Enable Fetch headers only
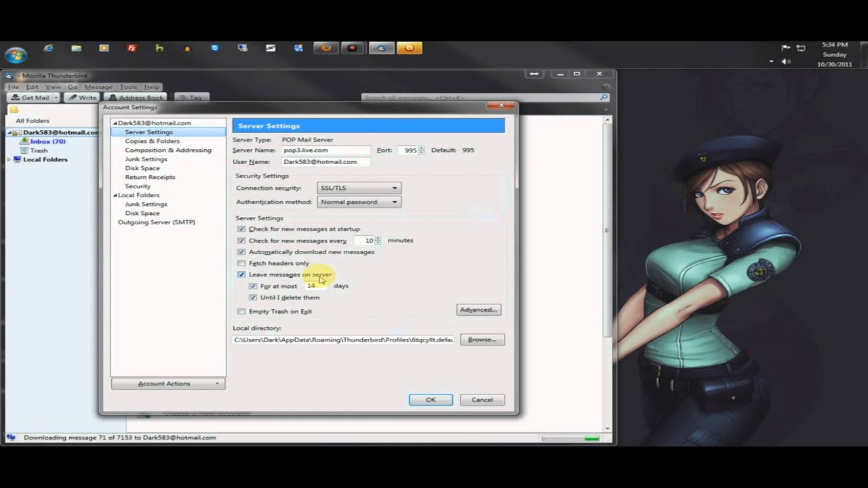 coord(241,263)
